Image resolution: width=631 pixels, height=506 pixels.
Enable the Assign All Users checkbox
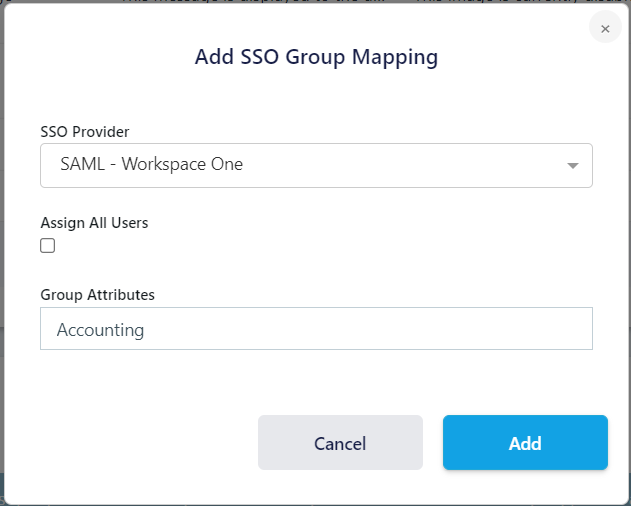[x=48, y=246]
